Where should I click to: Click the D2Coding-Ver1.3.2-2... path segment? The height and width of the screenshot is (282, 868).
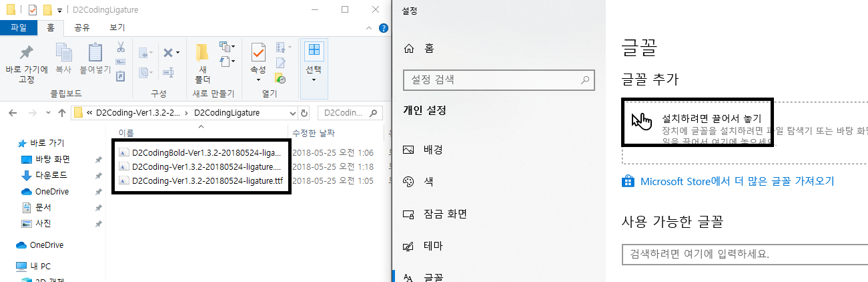(x=138, y=112)
